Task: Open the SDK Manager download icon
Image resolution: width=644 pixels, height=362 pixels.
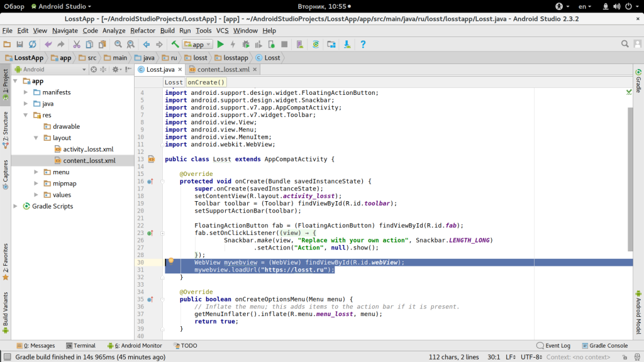Action: [x=347, y=45]
